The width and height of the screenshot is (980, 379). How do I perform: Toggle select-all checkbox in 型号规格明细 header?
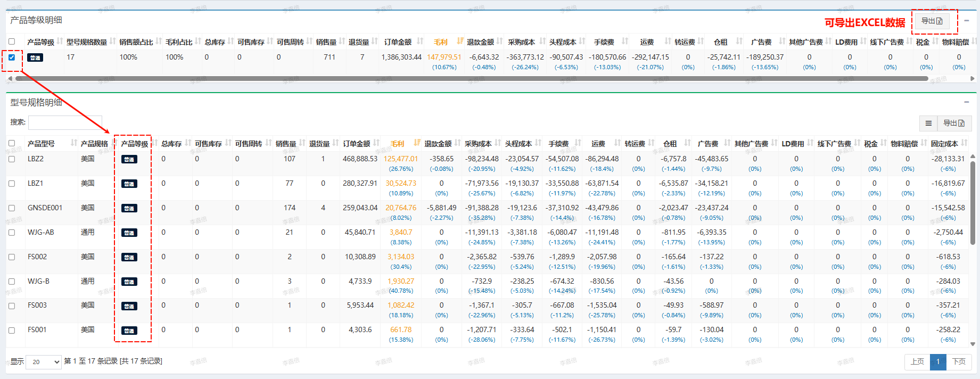[12, 144]
